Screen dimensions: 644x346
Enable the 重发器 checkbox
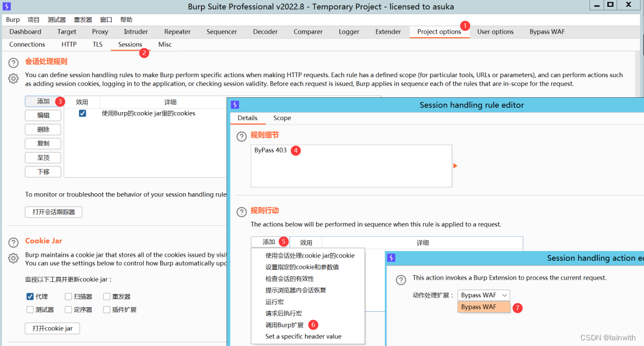[106, 296]
